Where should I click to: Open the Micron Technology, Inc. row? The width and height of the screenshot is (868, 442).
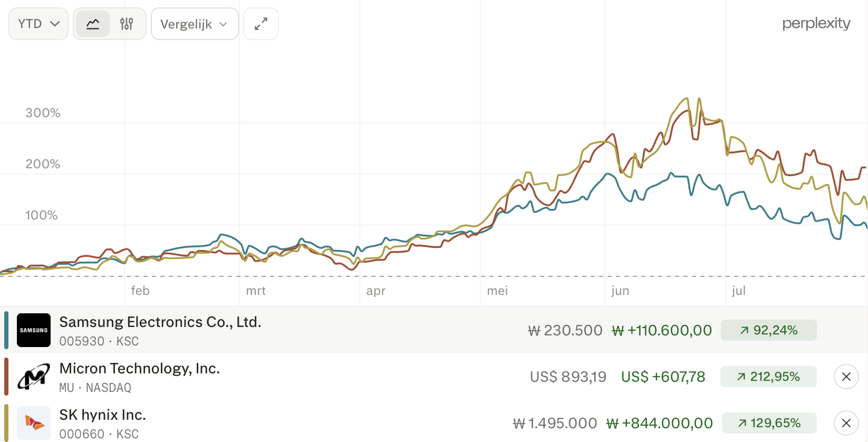tap(434, 377)
